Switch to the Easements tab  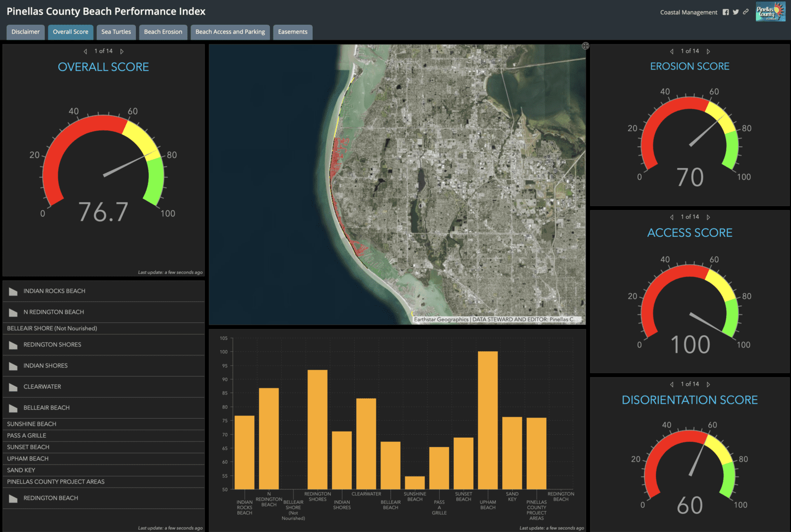293,32
